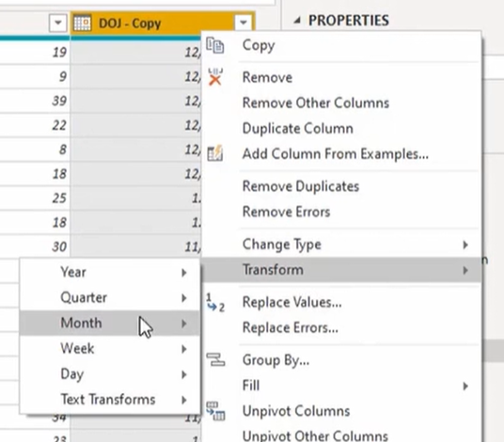The height and width of the screenshot is (442, 504).
Task: Expand the Change Type submenu
Action: [340, 245]
